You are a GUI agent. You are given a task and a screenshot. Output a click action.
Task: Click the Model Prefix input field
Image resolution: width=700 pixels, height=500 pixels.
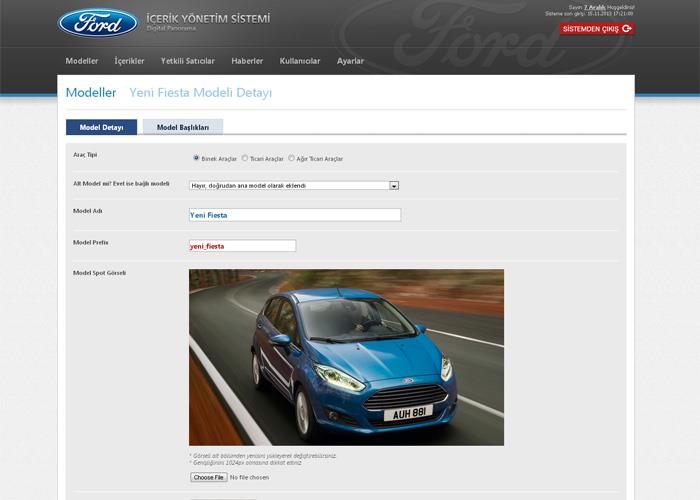(242, 246)
